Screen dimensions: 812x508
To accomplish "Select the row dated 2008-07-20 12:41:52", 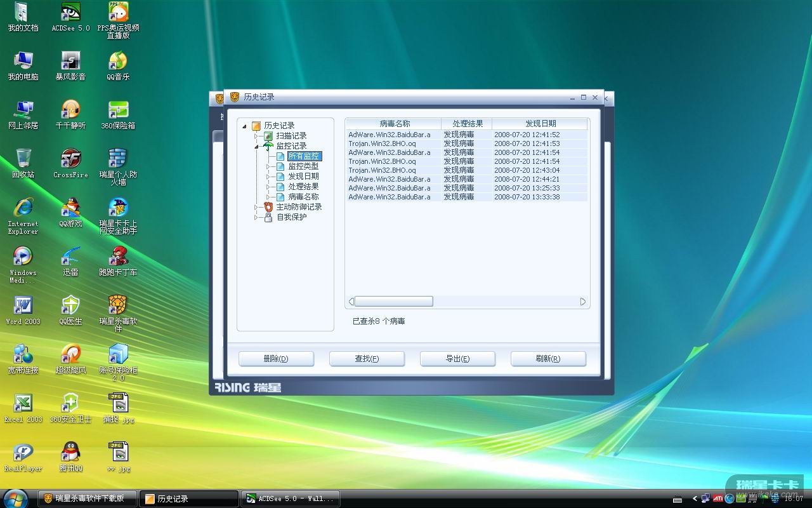I will pyautogui.click(x=467, y=135).
